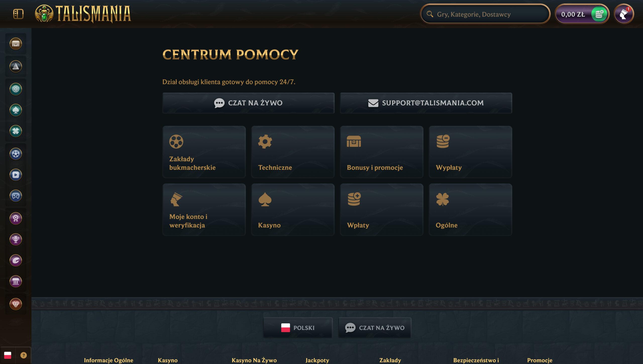The width and height of the screenshot is (643, 364).
Task: Open the POLSKI language selector
Action: [x=298, y=328]
